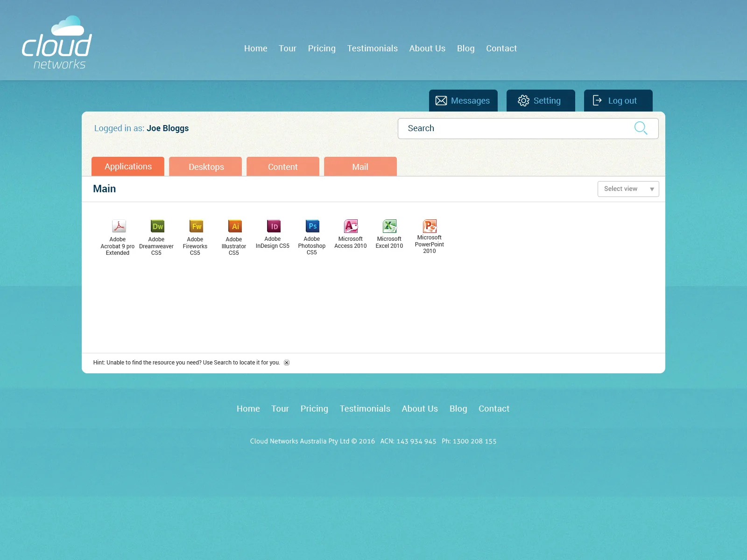This screenshot has width=747, height=560.
Task: Switch to the Desktops tab
Action: click(x=205, y=167)
